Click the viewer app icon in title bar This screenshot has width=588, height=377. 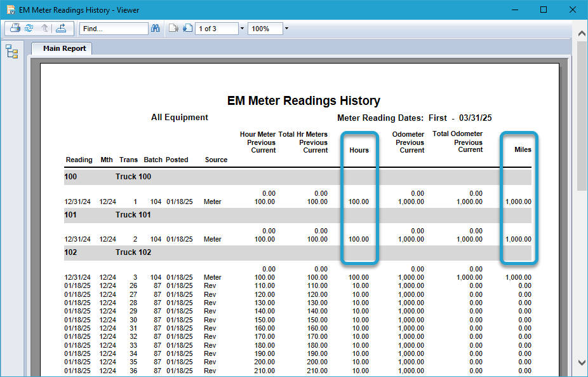tap(11, 10)
